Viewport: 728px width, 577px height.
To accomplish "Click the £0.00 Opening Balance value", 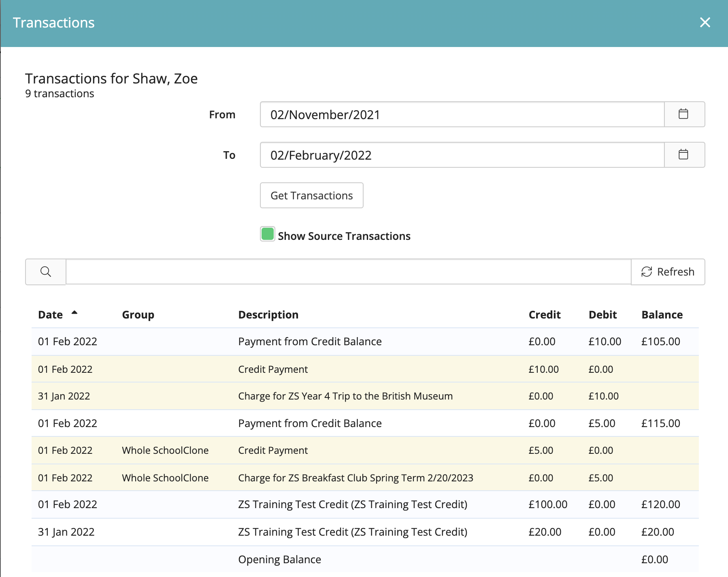I will point(655,560).
